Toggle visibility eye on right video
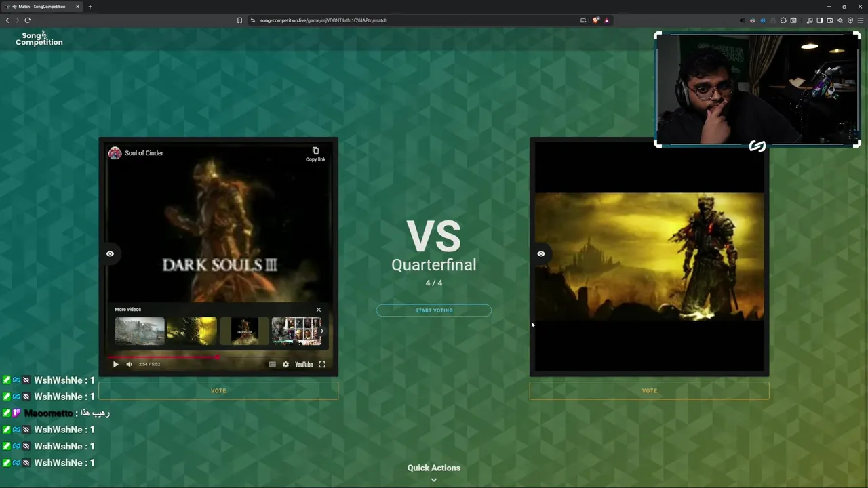Screen dimensions: 868x488 coord(541,254)
